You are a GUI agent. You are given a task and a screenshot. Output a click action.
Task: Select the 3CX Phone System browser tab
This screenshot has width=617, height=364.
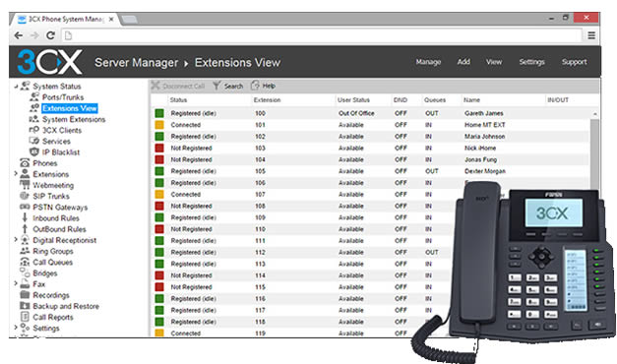66,19
